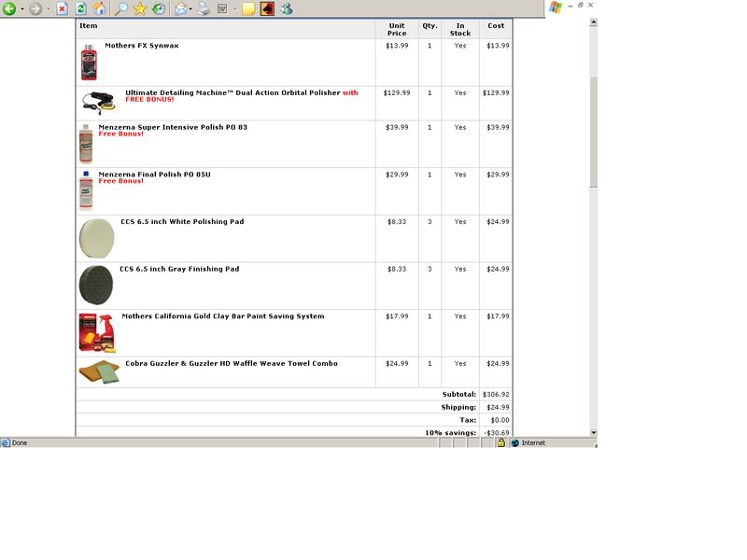Click the scrollbar up arrow

tap(594, 21)
